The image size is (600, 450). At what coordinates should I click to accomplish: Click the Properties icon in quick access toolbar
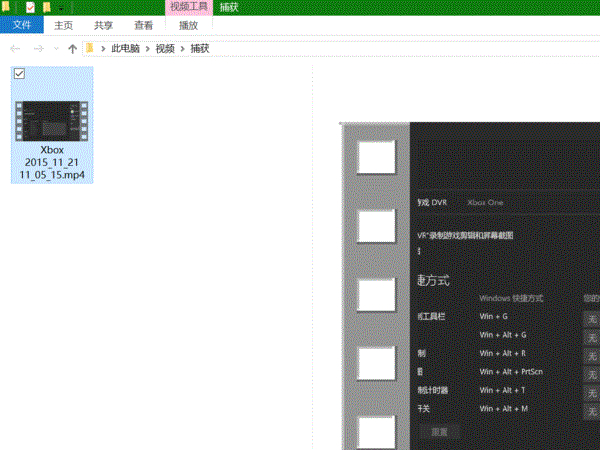31,7
